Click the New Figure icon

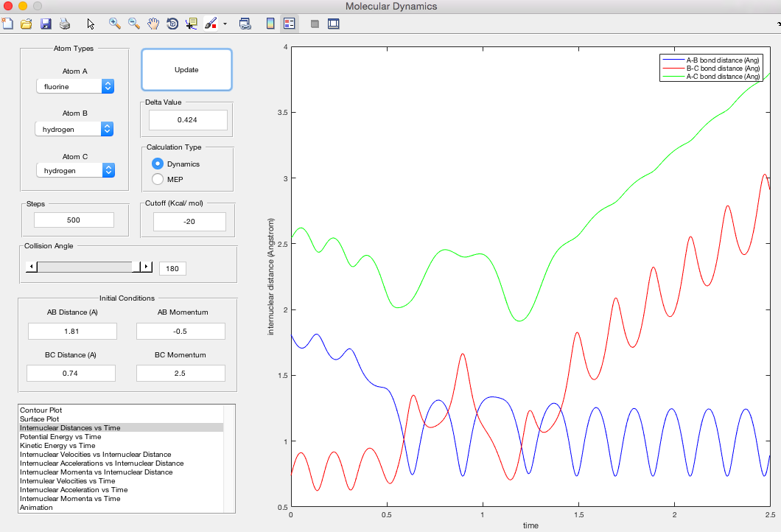click(x=7, y=24)
